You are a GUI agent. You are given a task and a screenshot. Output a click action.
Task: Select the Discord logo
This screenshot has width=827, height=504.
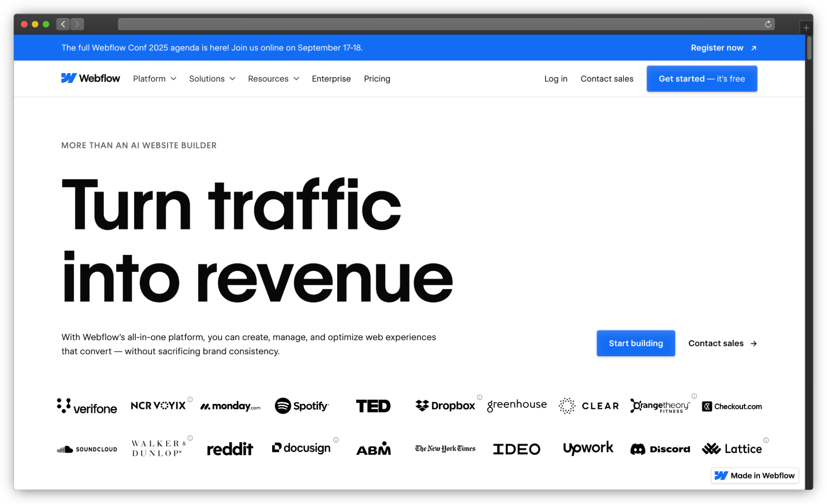(x=660, y=449)
